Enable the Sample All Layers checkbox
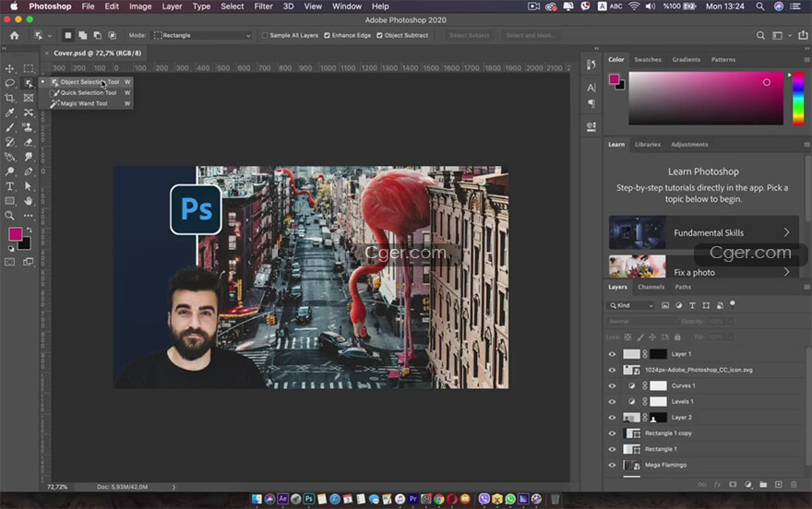Screen dimensions: 812x509 (x=265, y=35)
